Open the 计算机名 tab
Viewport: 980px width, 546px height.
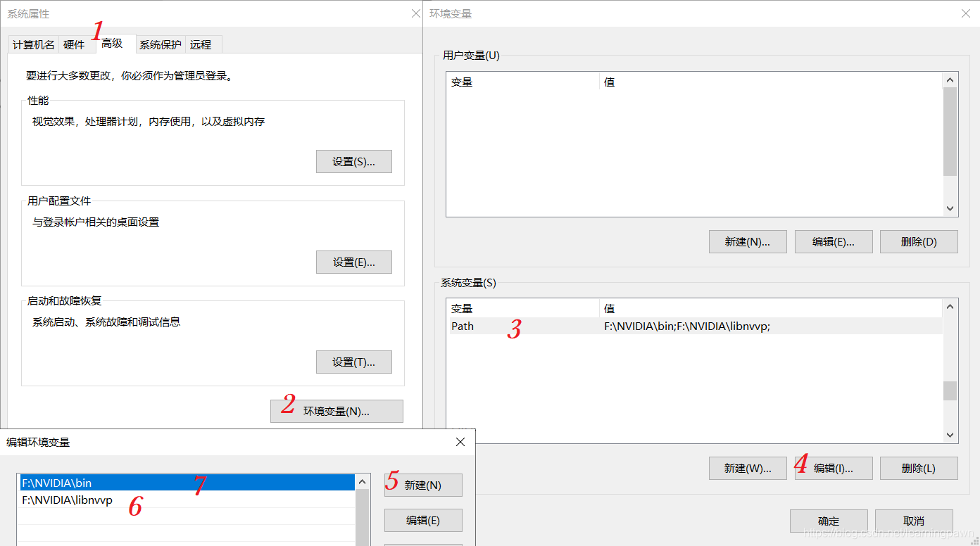tap(32, 44)
